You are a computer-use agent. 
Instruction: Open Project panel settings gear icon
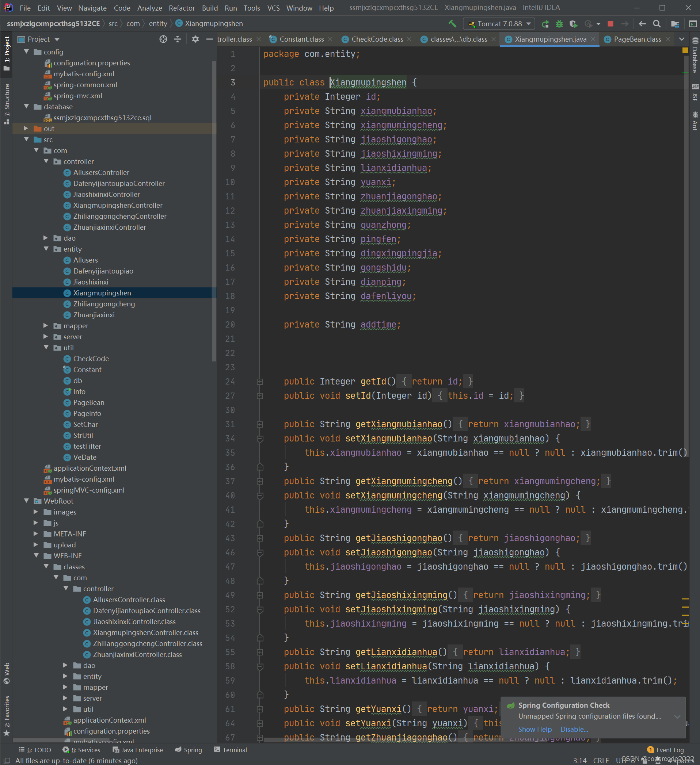pyautogui.click(x=195, y=39)
